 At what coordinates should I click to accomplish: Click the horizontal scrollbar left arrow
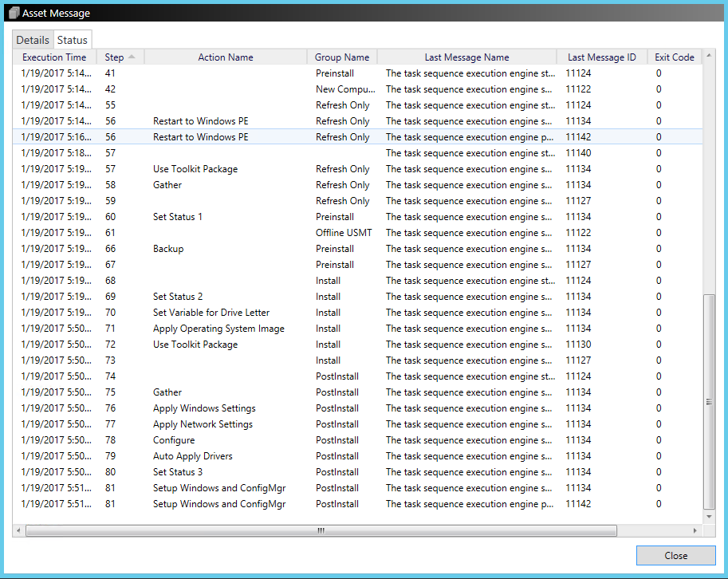[x=19, y=530]
